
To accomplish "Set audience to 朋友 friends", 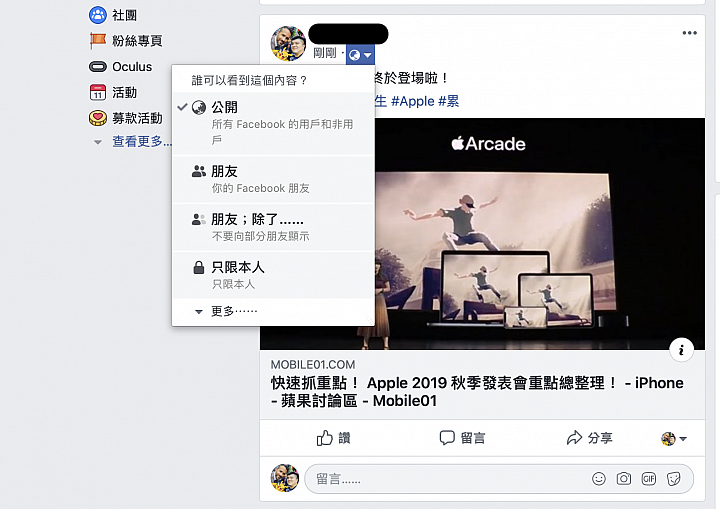I will [x=273, y=179].
